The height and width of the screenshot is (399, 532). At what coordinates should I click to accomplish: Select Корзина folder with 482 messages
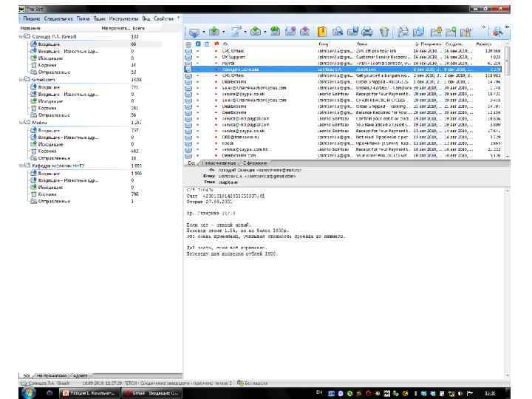click(x=47, y=151)
